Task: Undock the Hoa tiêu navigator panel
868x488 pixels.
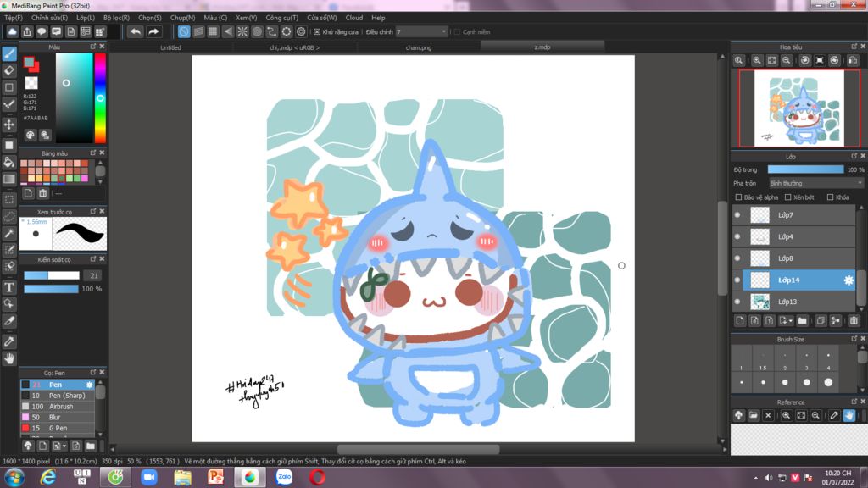Action: click(854, 47)
